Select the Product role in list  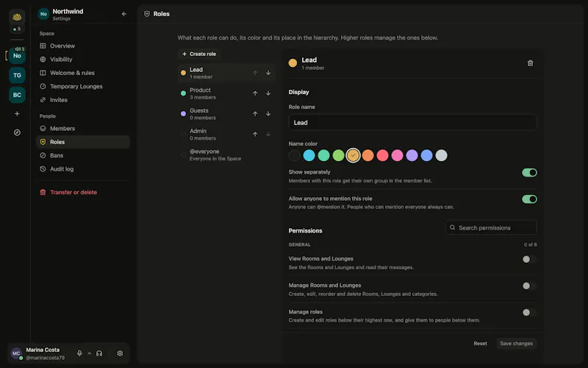tap(226, 93)
